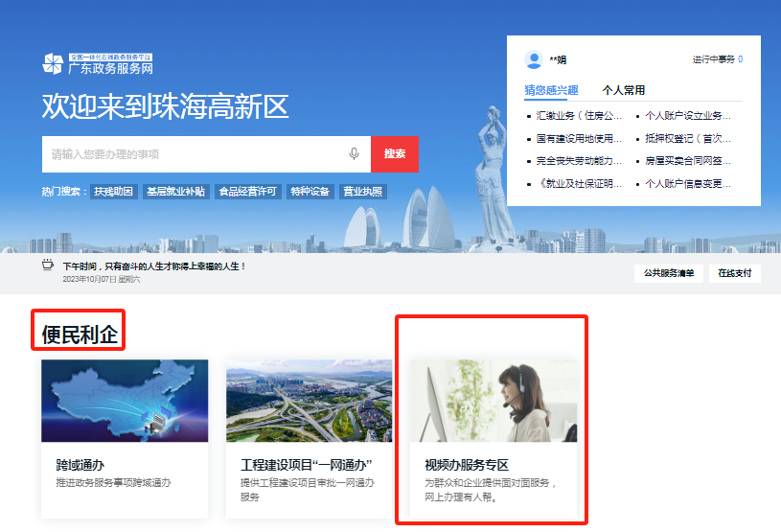The width and height of the screenshot is (781, 532).
Task: Click the red 搜索 search button
Action: tap(395, 154)
